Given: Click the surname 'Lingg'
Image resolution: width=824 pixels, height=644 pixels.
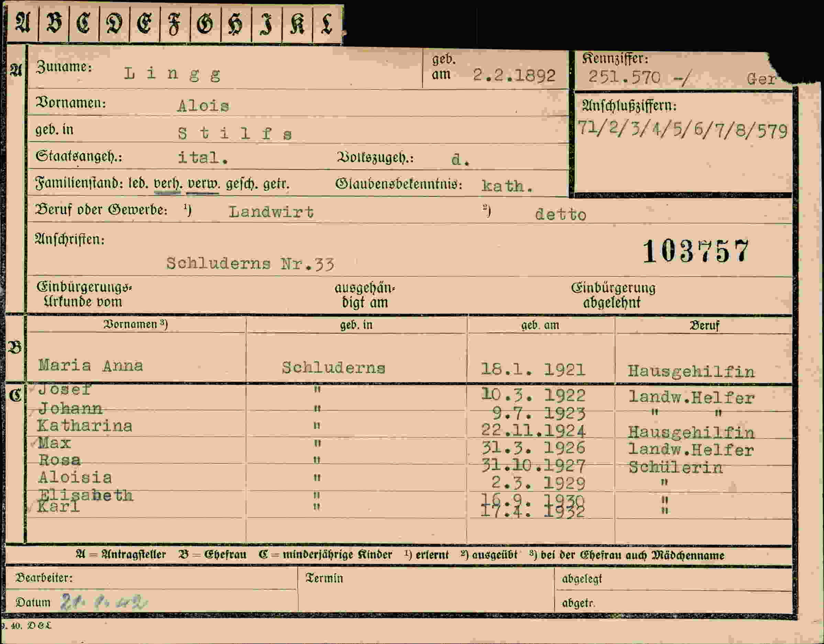Looking at the screenshot, I should click(x=172, y=74).
